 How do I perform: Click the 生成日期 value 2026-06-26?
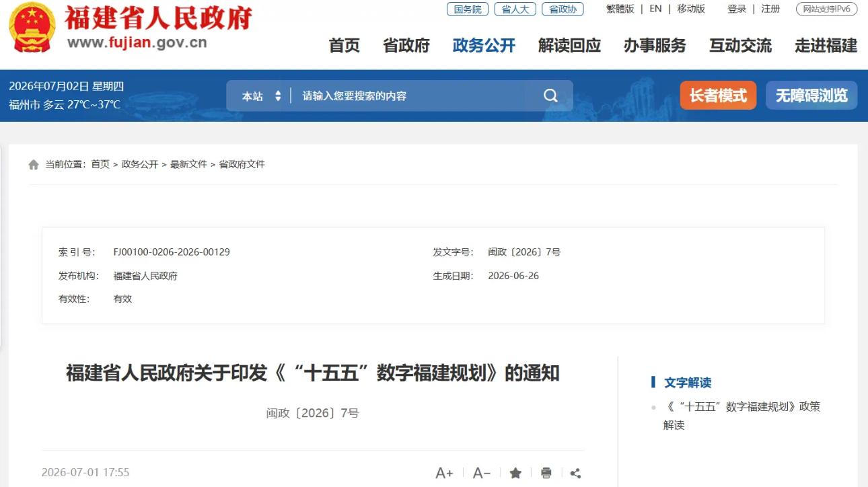pyautogui.click(x=513, y=276)
